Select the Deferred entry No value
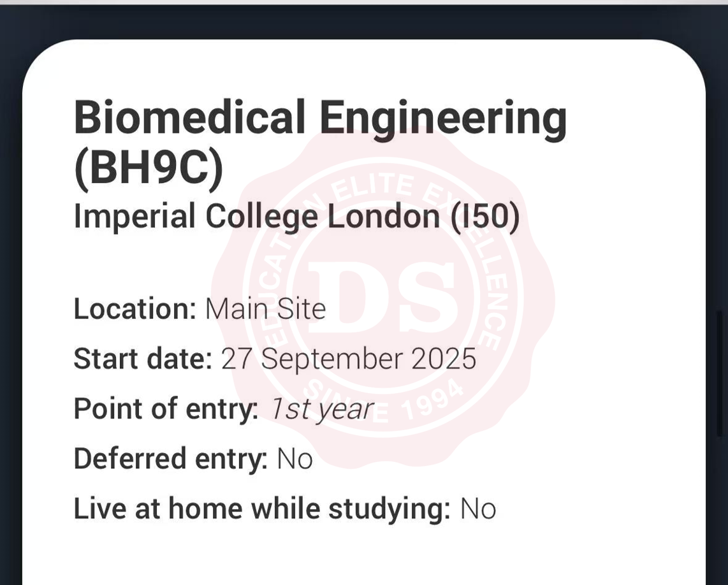 click(295, 458)
